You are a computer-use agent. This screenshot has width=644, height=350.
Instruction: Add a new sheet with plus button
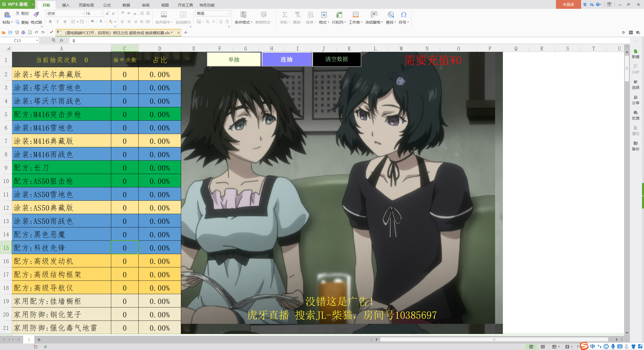pos(39,340)
